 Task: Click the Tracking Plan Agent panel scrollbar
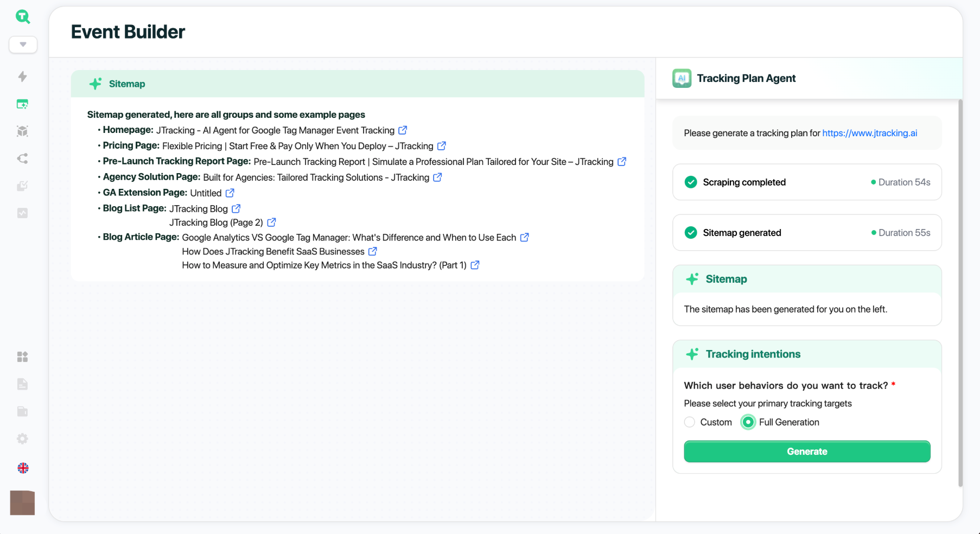click(x=960, y=293)
